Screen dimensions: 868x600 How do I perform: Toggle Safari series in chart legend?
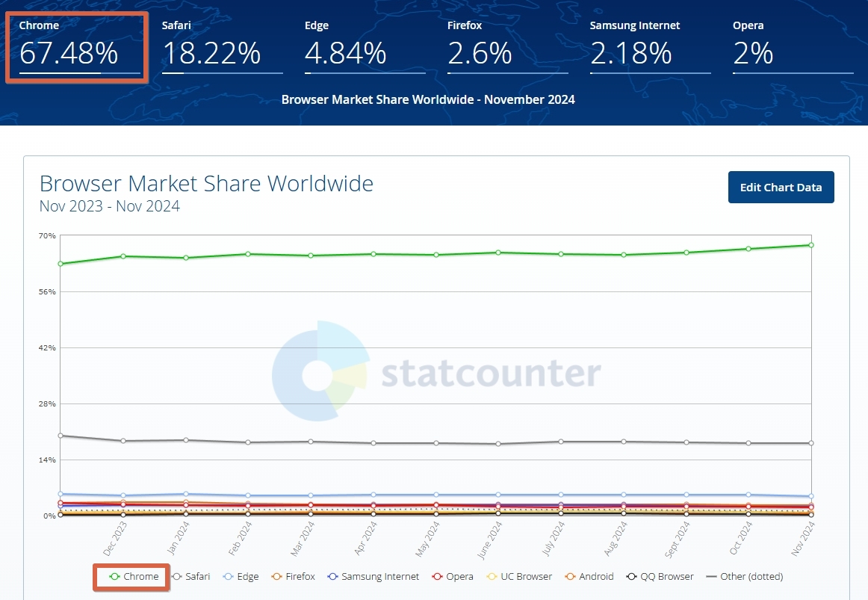click(191, 576)
